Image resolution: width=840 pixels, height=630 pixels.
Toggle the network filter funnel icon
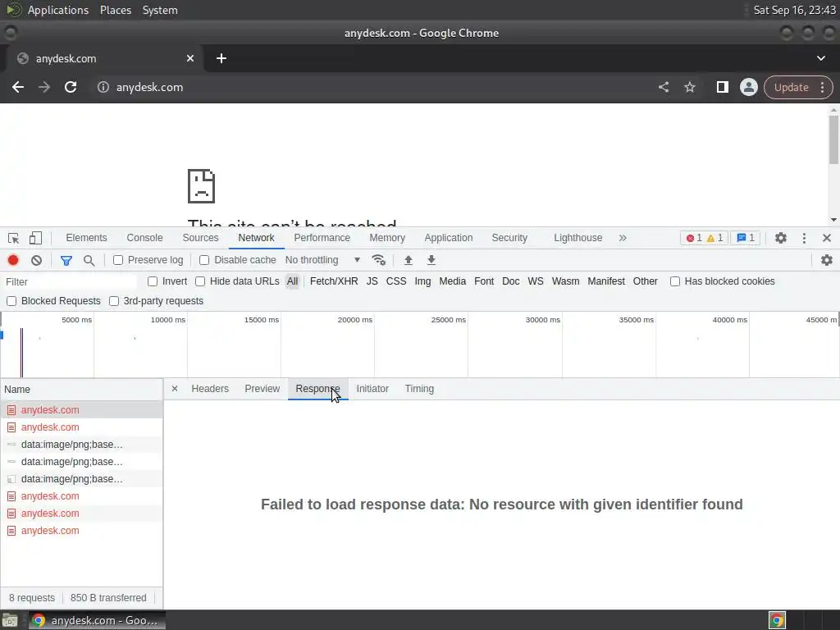point(66,260)
